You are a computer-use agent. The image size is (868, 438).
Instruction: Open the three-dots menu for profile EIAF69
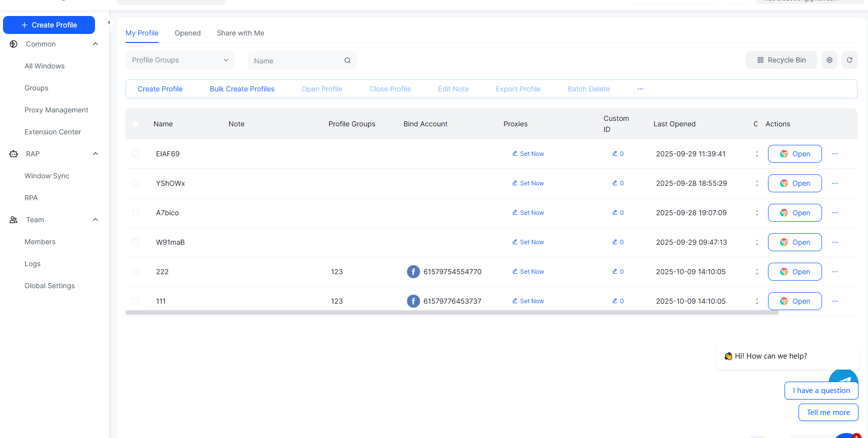(834, 154)
